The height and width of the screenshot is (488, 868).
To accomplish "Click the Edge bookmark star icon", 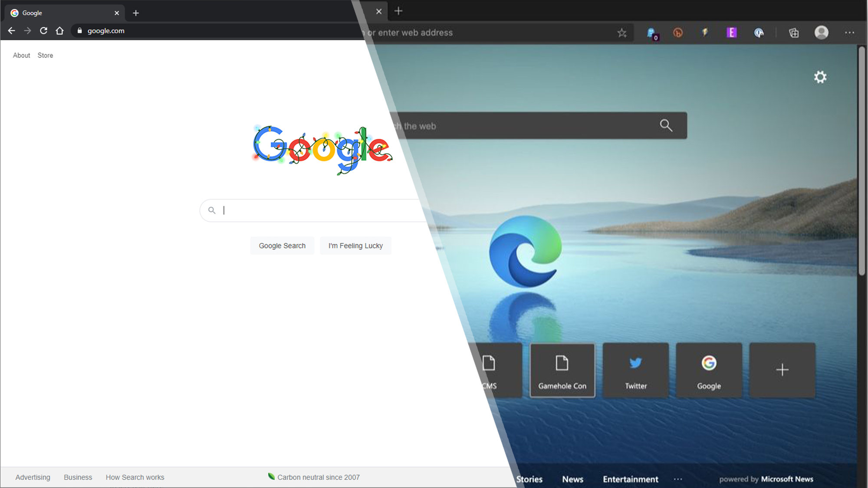I will click(x=622, y=33).
